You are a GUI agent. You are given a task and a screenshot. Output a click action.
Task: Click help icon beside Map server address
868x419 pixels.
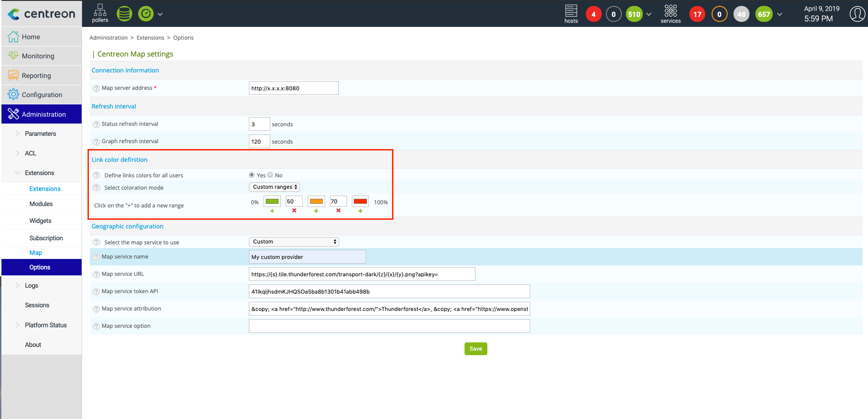tap(96, 88)
